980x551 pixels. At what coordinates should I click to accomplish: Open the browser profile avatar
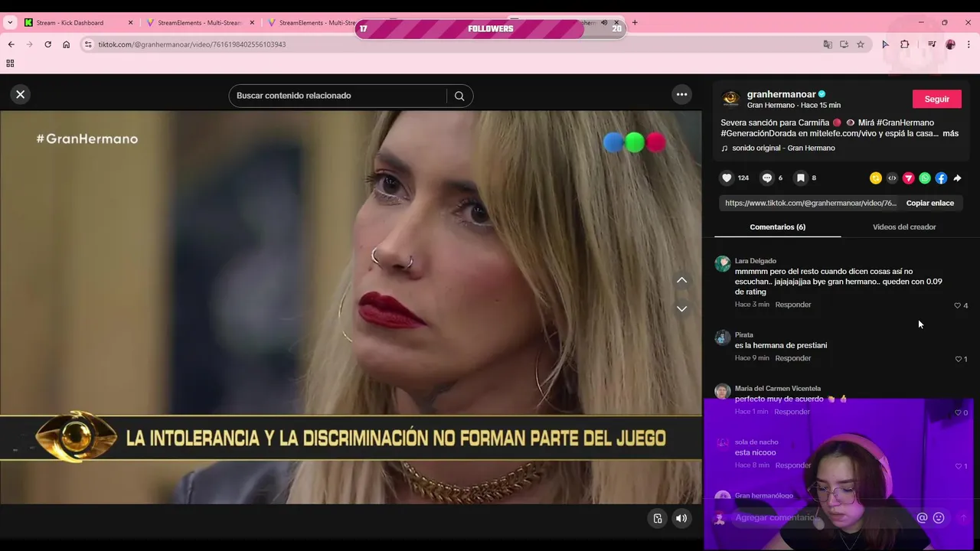(x=950, y=44)
